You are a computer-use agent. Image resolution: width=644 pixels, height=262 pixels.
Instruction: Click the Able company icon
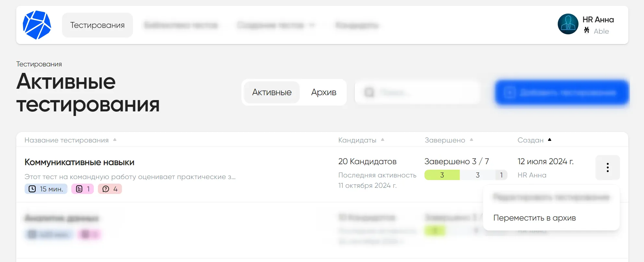[x=587, y=30]
